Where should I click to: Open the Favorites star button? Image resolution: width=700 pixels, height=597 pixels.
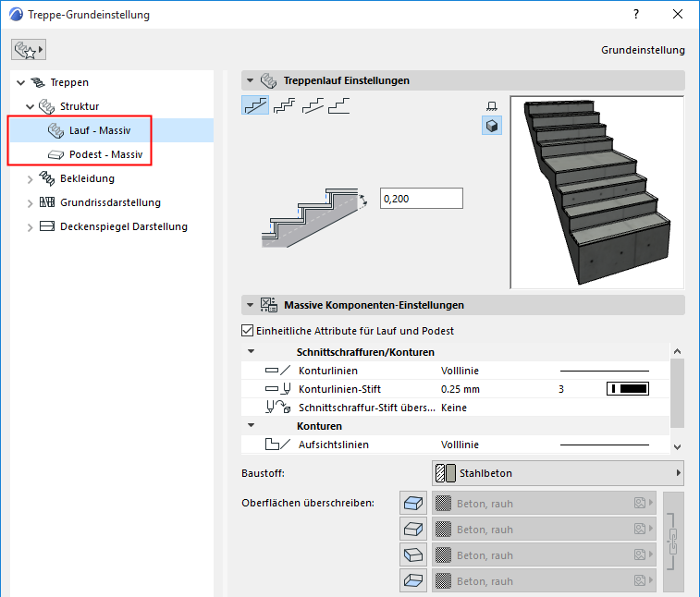coord(29,50)
